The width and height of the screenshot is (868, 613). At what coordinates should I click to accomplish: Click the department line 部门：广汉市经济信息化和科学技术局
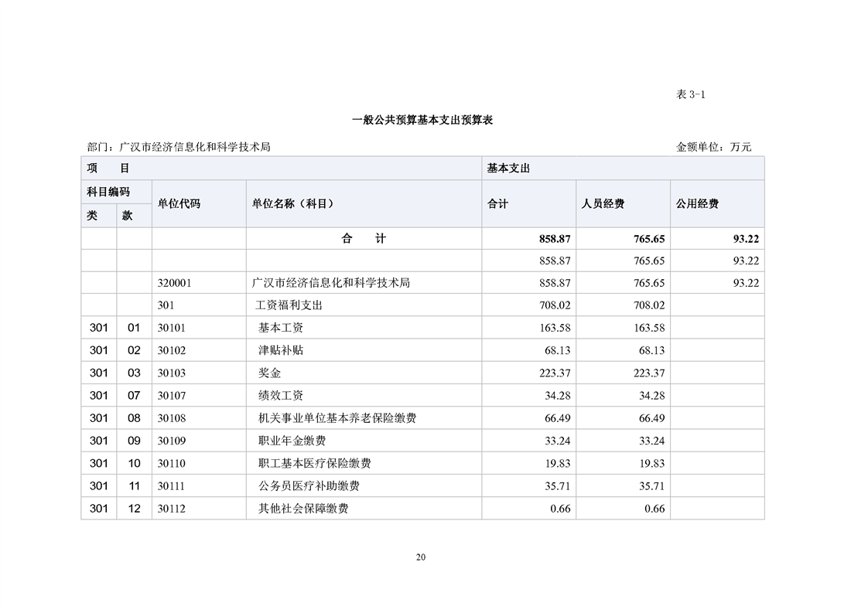(x=179, y=147)
